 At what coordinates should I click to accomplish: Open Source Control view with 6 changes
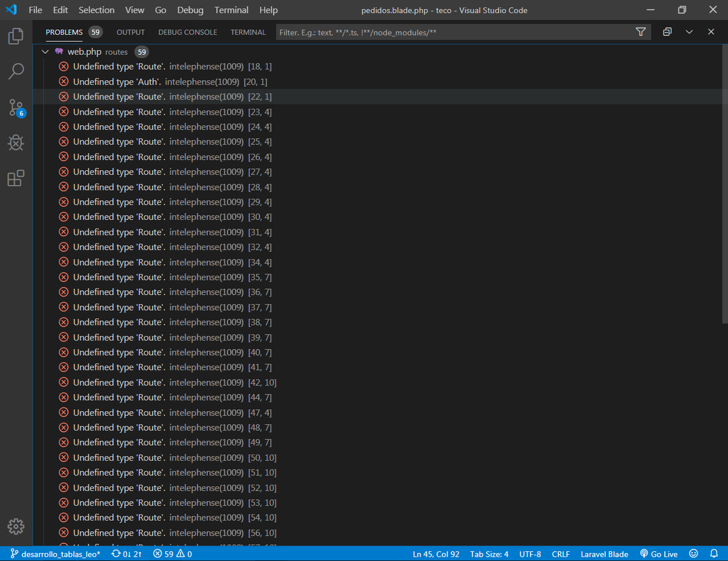[x=16, y=108]
